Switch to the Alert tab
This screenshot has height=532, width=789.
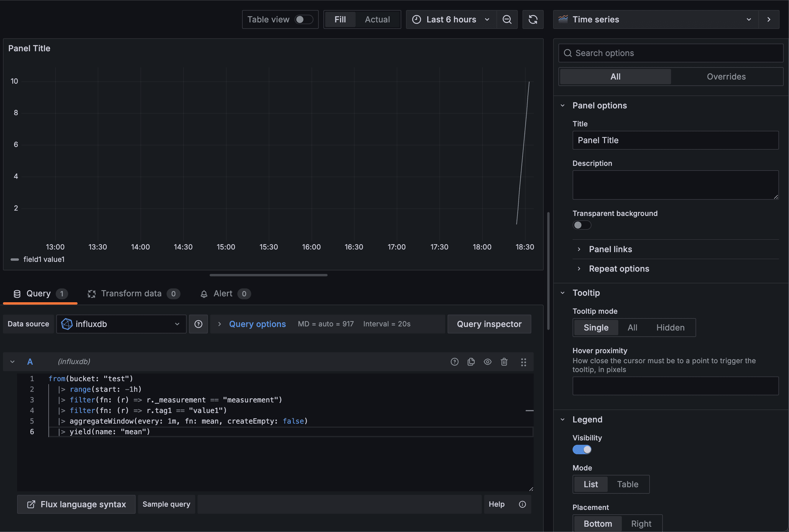[x=225, y=293]
